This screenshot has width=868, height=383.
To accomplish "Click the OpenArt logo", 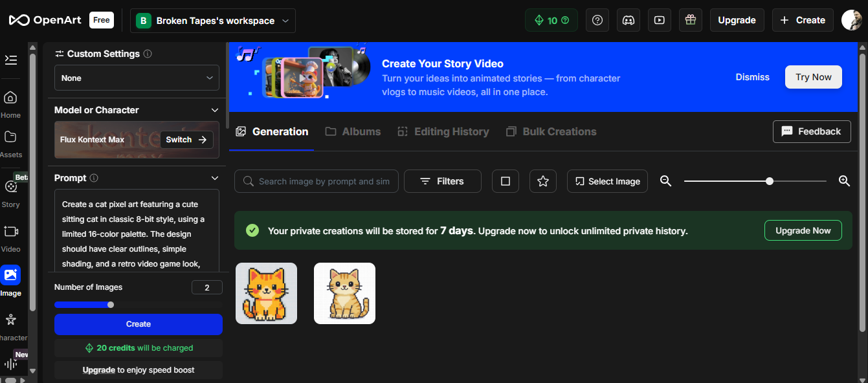I will (45, 20).
